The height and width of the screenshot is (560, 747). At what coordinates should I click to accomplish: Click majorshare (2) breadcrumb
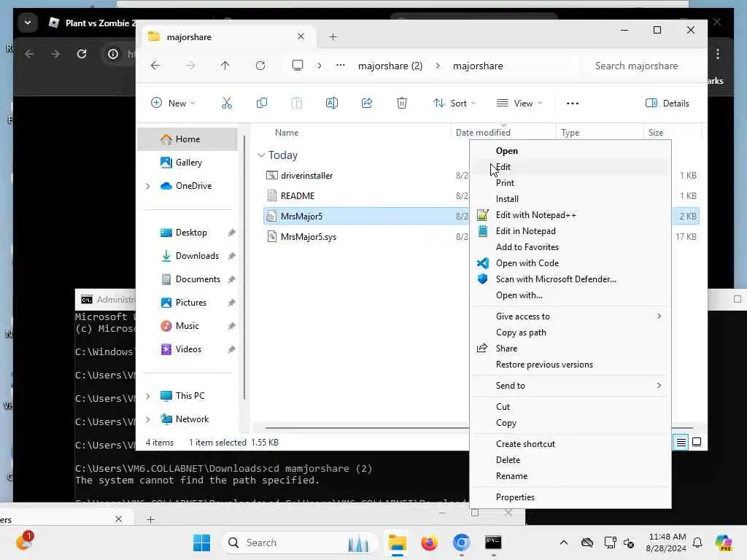pos(390,66)
